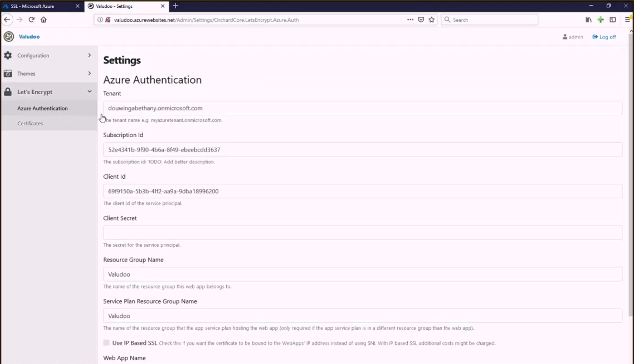Click the Configuration gear icon

[8, 55]
